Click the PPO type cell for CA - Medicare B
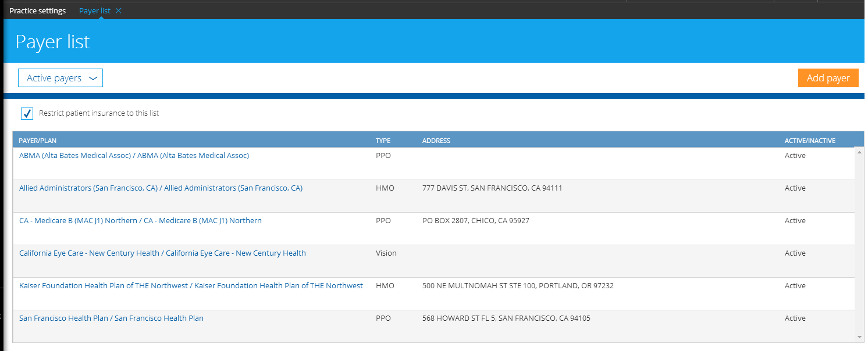Viewport: 868px width, 351px height. click(x=383, y=221)
